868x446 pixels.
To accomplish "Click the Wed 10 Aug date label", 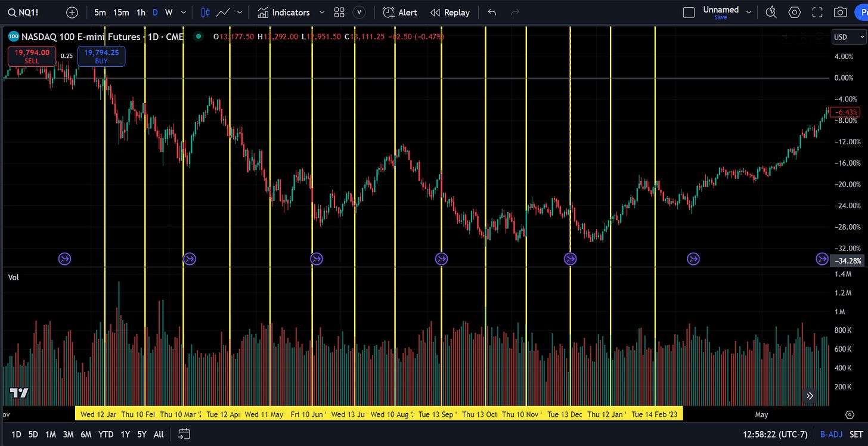I will [391, 414].
